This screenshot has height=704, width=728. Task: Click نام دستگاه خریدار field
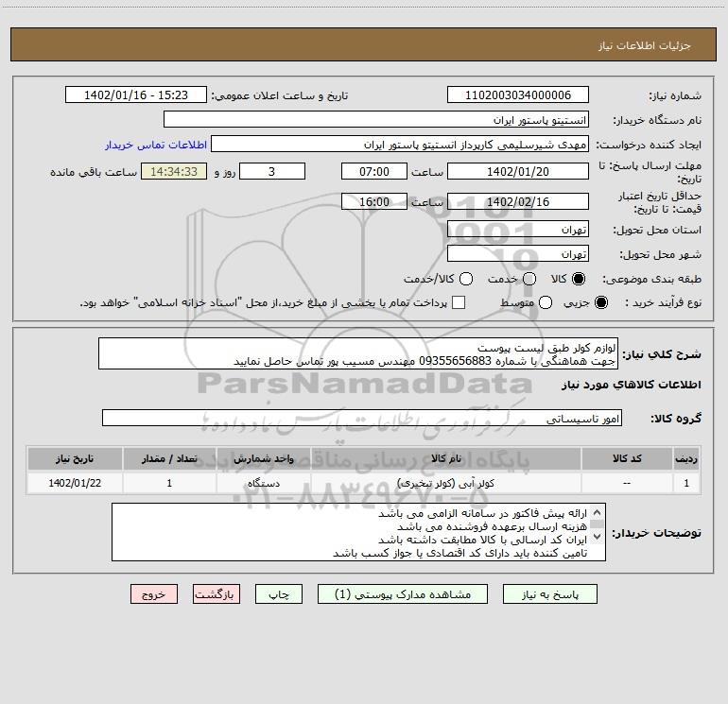376,120
